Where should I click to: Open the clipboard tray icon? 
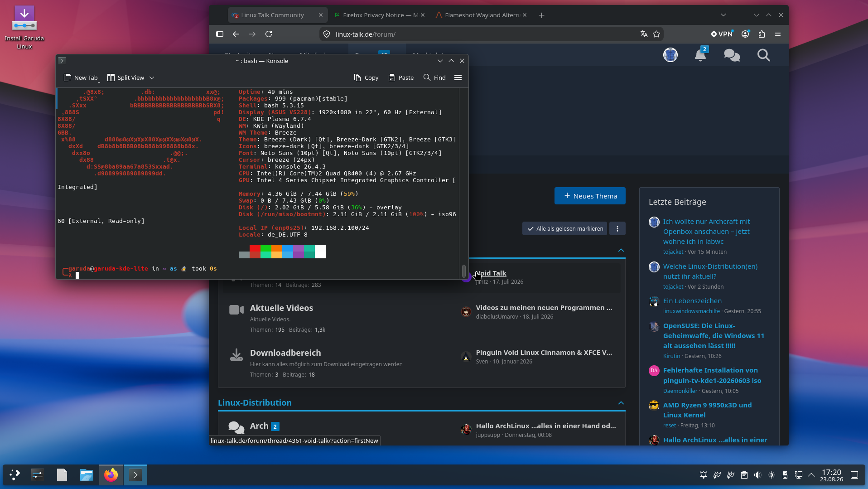(744, 475)
